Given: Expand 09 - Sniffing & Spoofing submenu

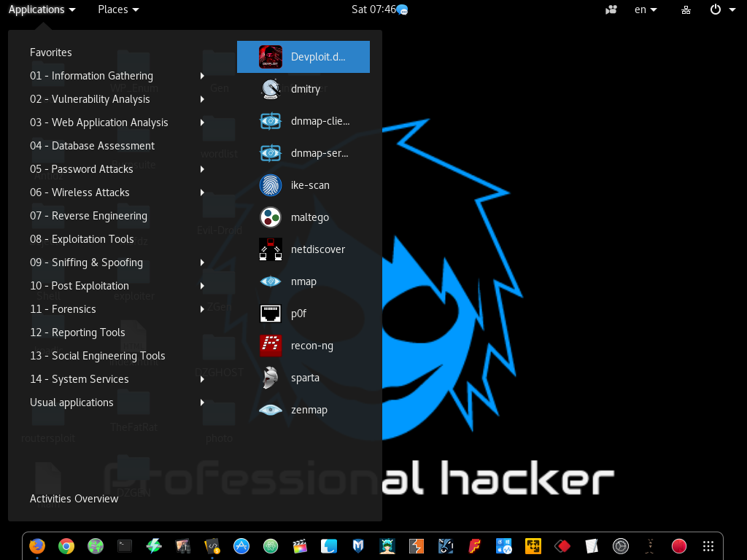Looking at the screenshot, I should click(203, 262).
